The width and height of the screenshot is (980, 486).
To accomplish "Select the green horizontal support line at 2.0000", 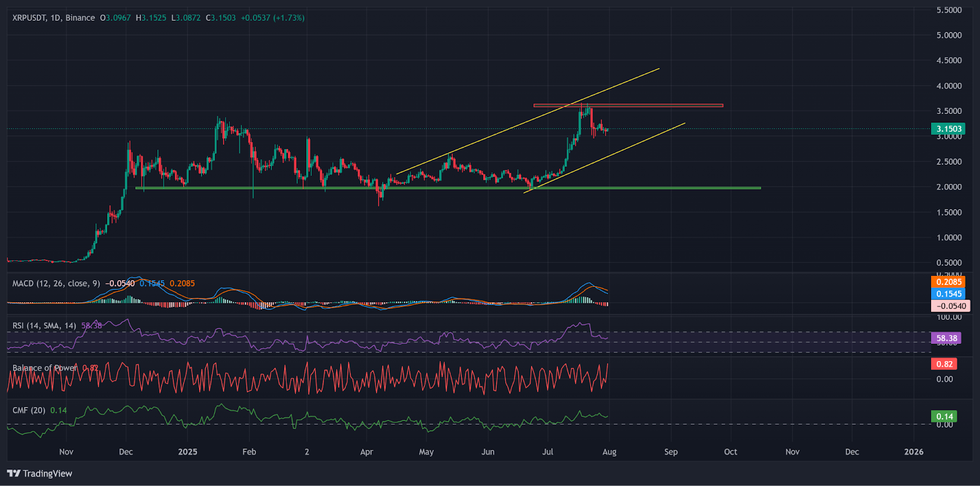I will click(x=674, y=188).
